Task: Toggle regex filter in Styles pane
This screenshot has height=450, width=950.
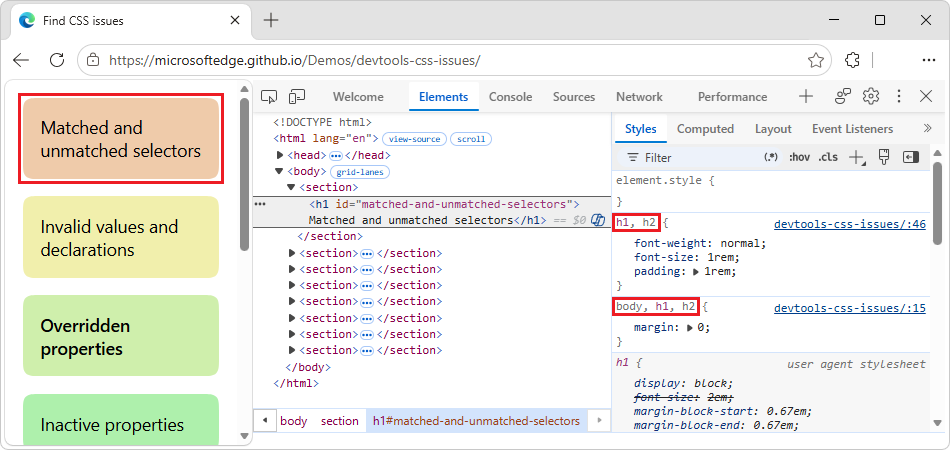Action: (771, 157)
